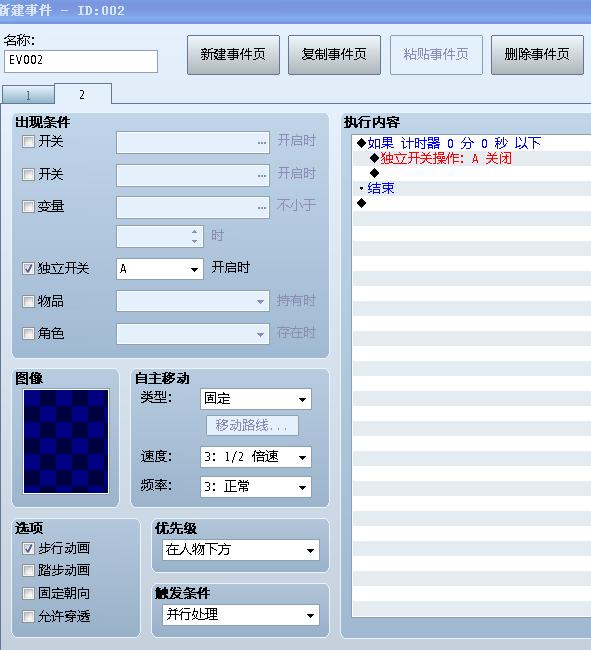Click the 新建事件页 button

pyautogui.click(x=233, y=55)
